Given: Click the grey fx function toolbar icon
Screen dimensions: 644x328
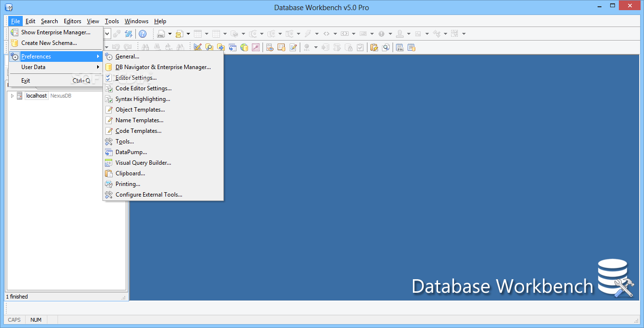Looking at the screenshot, I should [x=418, y=34].
